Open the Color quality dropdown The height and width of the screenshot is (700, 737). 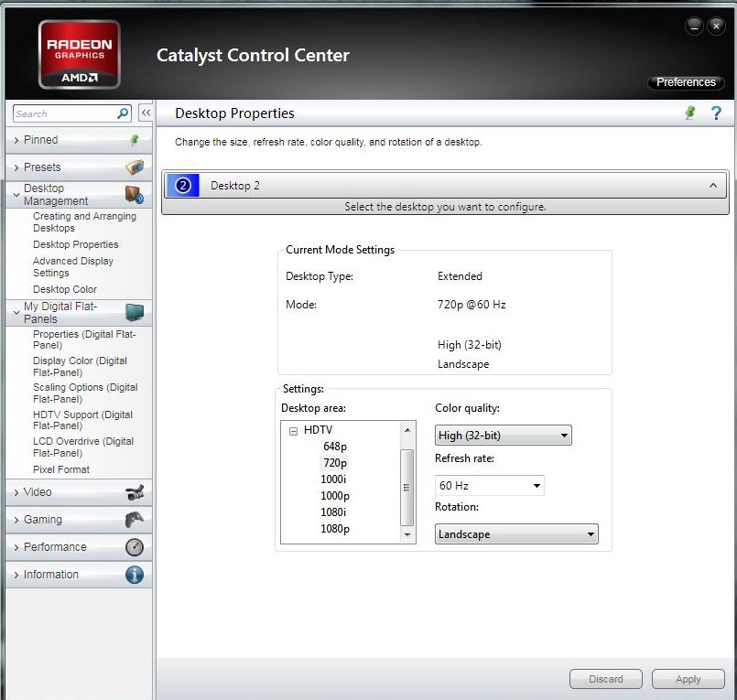coord(503,435)
